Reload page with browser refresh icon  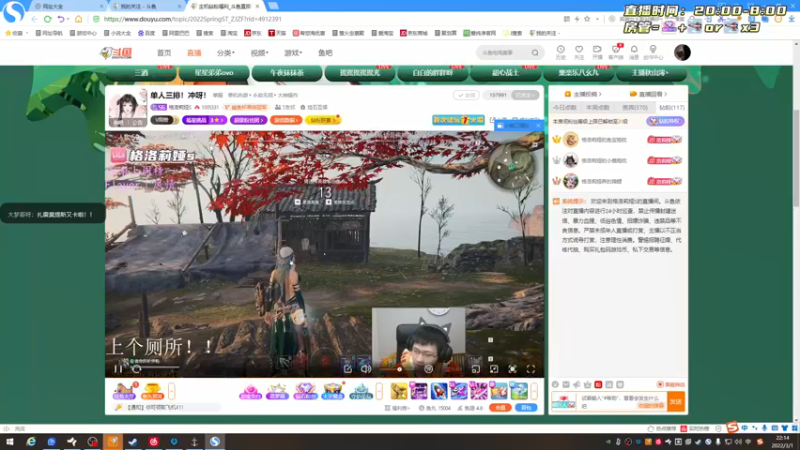click(47, 19)
